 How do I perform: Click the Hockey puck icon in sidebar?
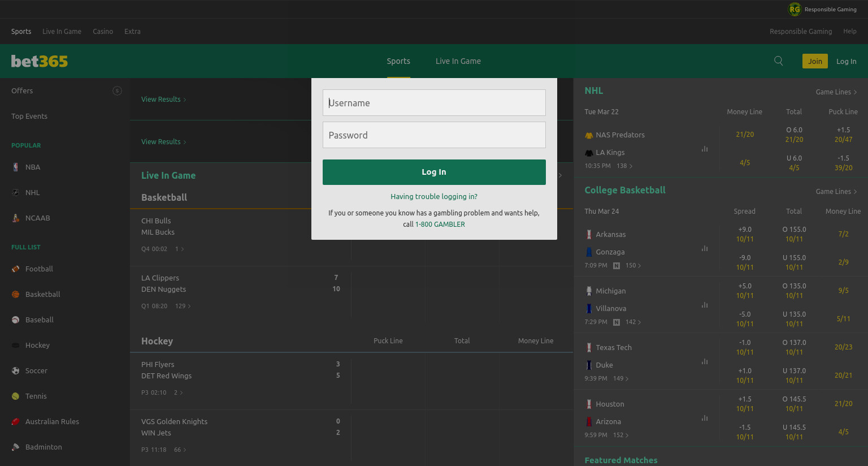[15, 345]
